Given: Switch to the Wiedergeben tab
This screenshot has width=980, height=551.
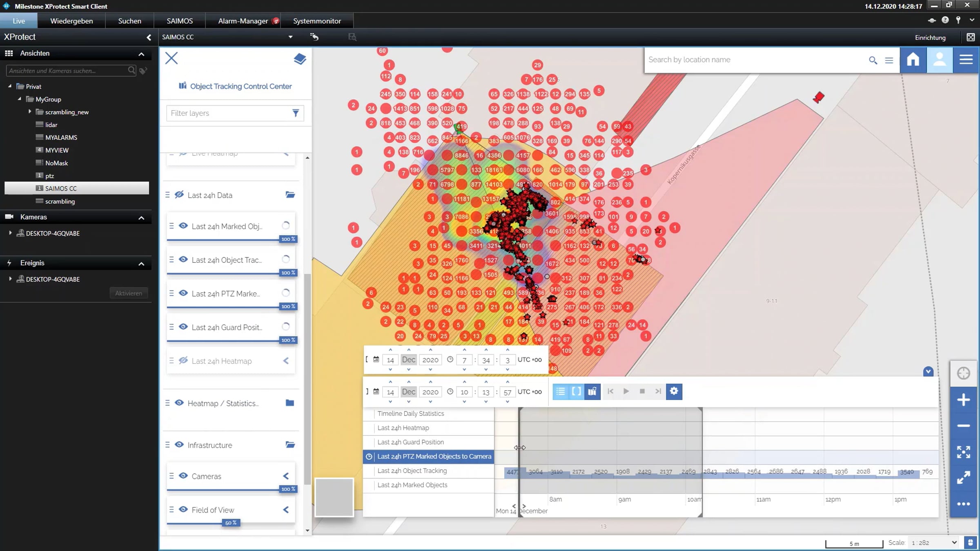Looking at the screenshot, I should (71, 21).
